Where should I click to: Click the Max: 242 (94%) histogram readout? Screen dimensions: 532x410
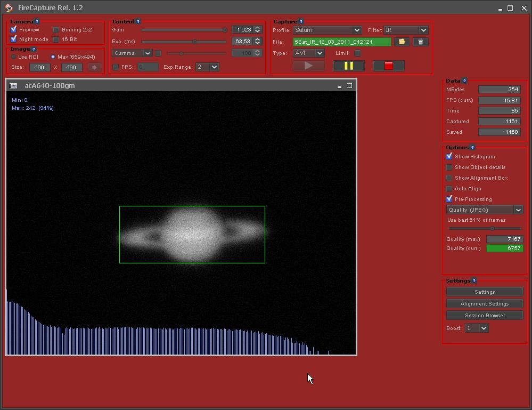(32, 108)
